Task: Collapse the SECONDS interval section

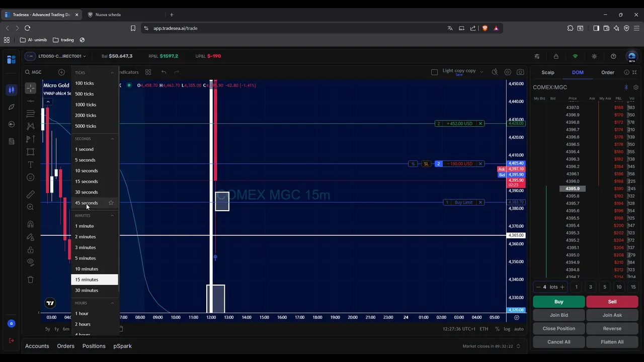Action: coord(112,139)
